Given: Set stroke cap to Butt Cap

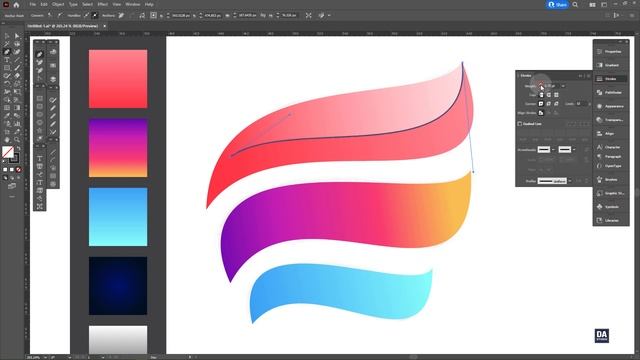Looking at the screenshot, I should pyautogui.click(x=541, y=95).
